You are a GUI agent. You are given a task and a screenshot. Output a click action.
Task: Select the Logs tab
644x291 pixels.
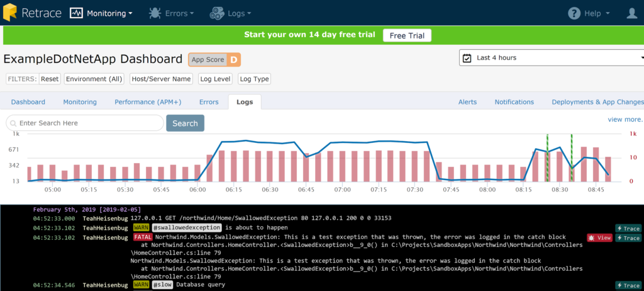245,102
